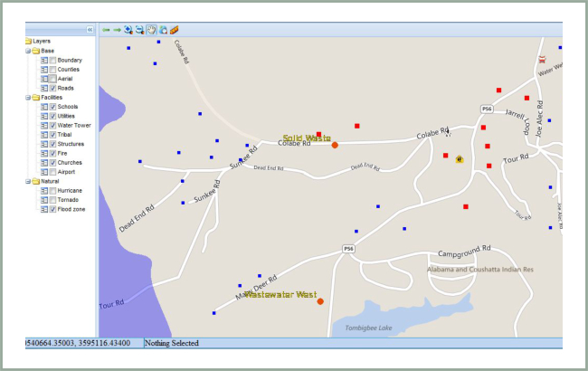Image resolution: width=588 pixels, height=371 pixels.
Task: Uncheck the Flood zone layer
Action: 52,209
